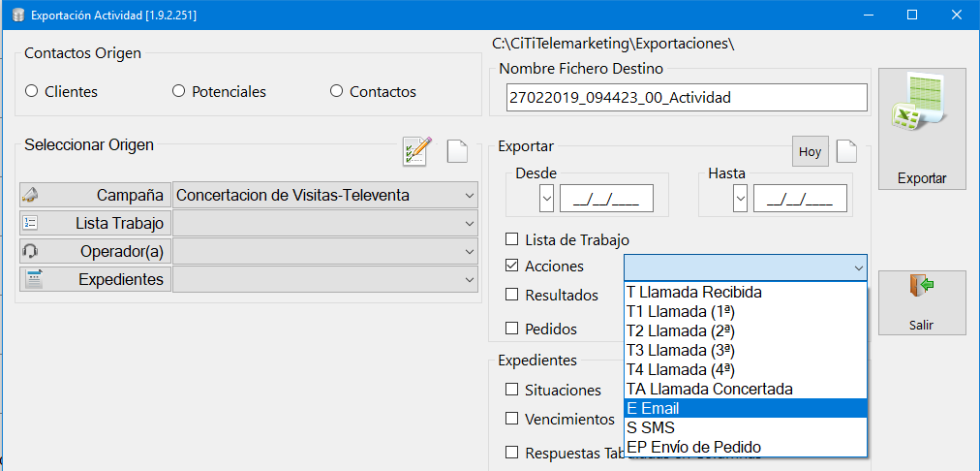Enable the Vencimientos checkbox
Viewport: 980px width, 471px height.
(x=512, y=418)
